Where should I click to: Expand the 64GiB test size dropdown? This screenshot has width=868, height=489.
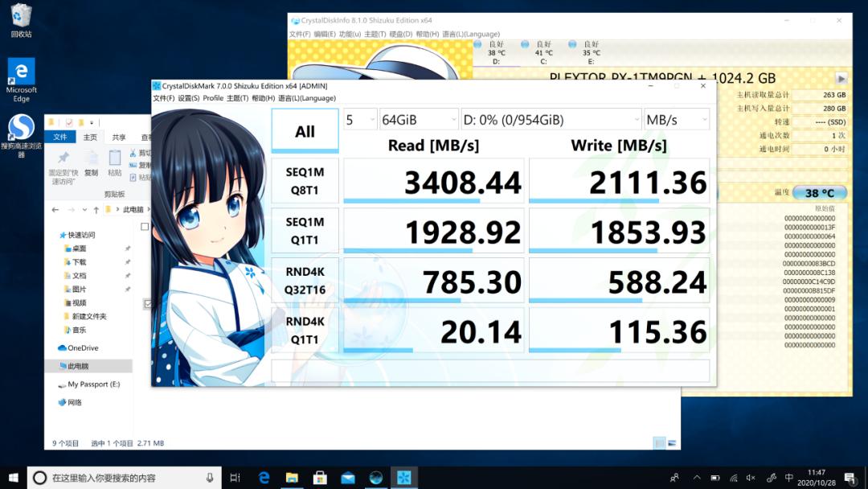pos(419,120)
